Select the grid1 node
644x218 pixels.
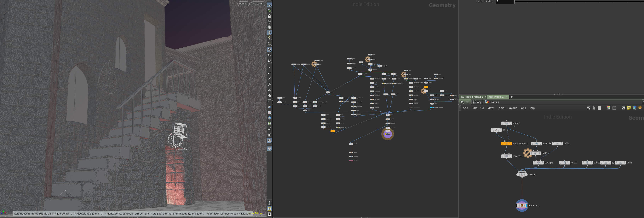pyautogui.click(x=557, y=143)
